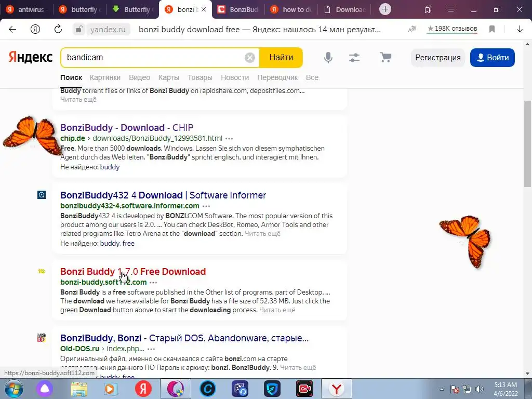
Task: Open BonziBuddy432 4 Download Software Informer result
Action: 163,195
